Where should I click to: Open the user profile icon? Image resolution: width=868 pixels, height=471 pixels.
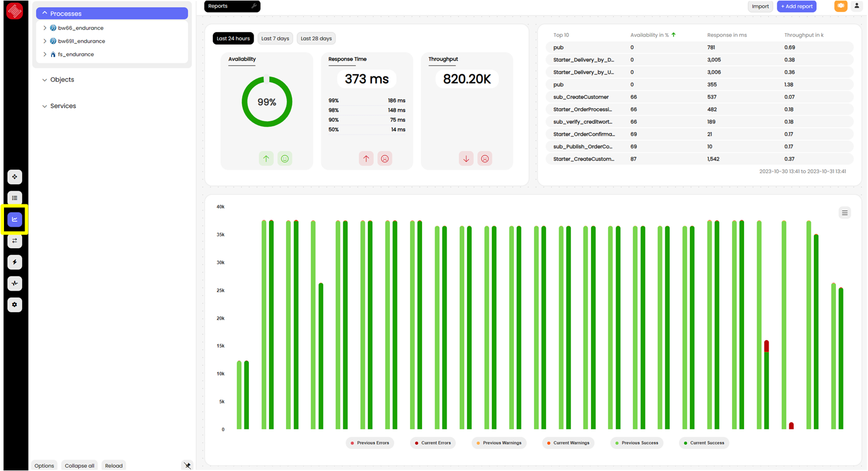(x=857, y=6)
